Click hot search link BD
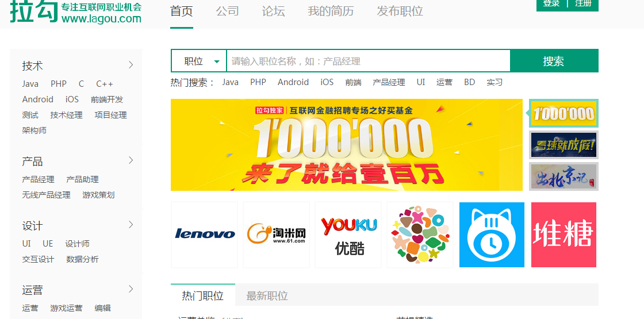This screenshot has width=644, height=319. coord(469,82)
